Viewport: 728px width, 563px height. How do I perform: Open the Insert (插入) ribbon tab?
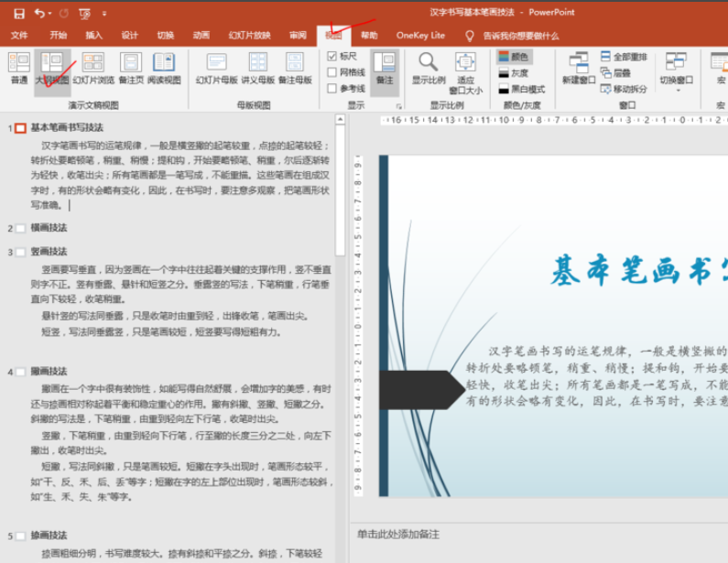coord(94,35)
